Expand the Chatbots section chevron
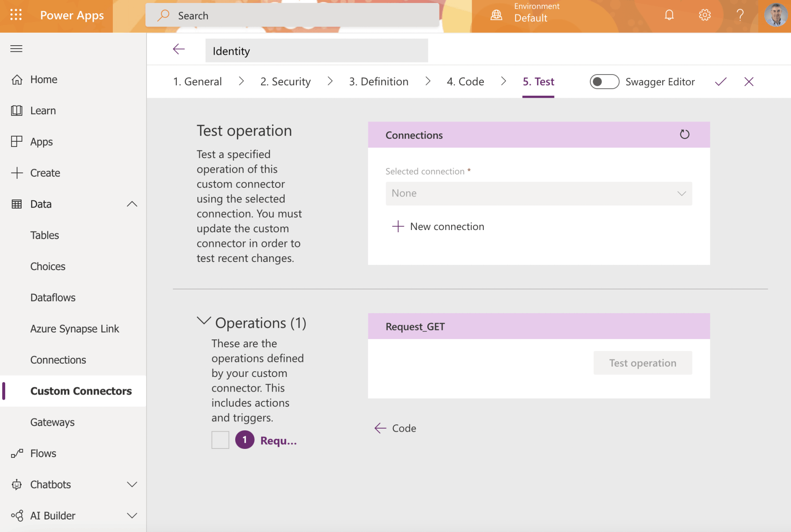The image size is (791, 532). coord(132,485)
